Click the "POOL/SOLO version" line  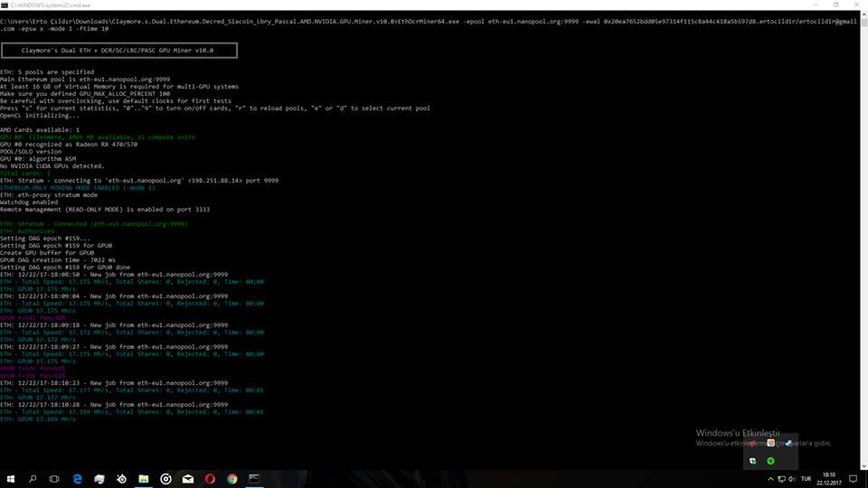[x=31, y=152]
